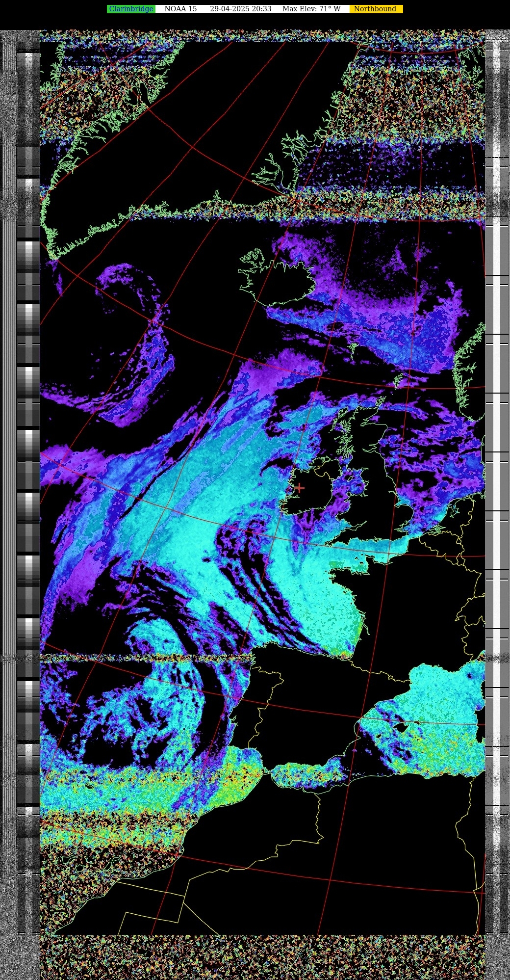Image resolution: width=510 pixels, height=980 pixels.
Task: Click the 29-04-2025 20:33 pass timestamp
Action: click(x=240, y=9)
